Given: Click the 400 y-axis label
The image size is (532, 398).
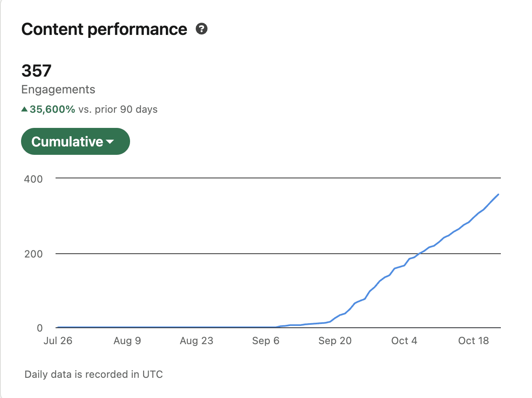Looking at the screenshot, I should (x=33, y=179).
